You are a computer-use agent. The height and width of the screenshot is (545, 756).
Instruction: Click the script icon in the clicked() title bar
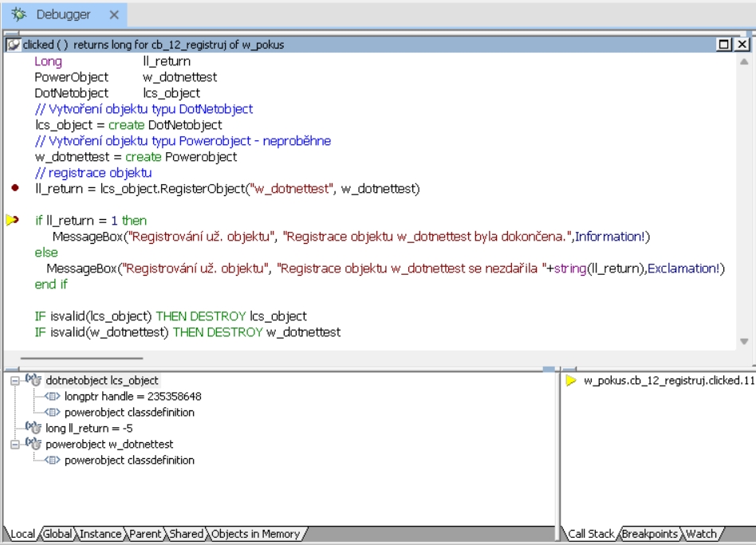point(14,45)
